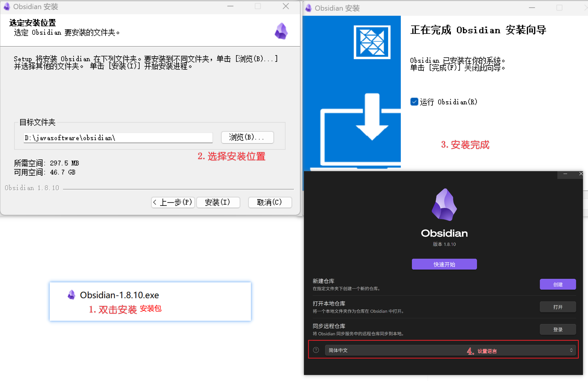Click the 可用空间: 46.7 GB text
This screenshot has width=588, height=381.
click(45, 172)
